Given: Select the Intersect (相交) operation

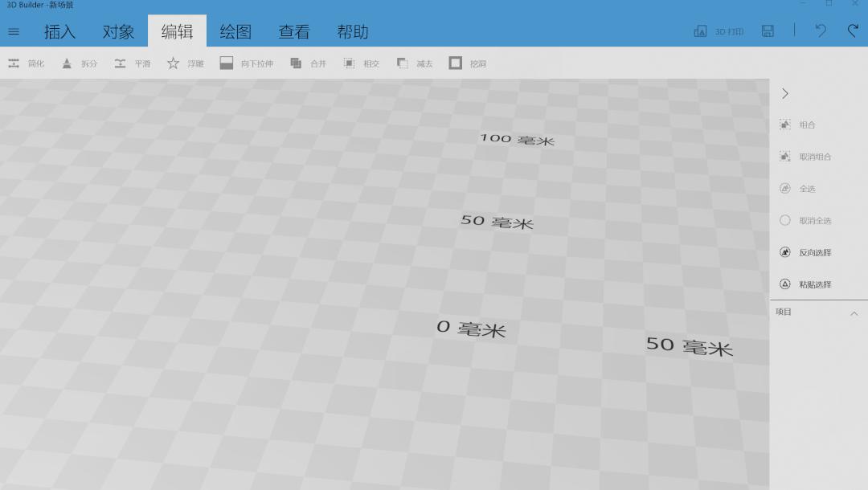Looking at the screenshot, I should [361, 63].
